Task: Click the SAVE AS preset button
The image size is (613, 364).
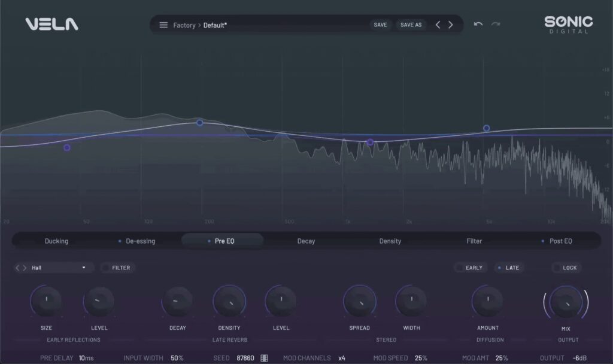Action: (411, 25)
